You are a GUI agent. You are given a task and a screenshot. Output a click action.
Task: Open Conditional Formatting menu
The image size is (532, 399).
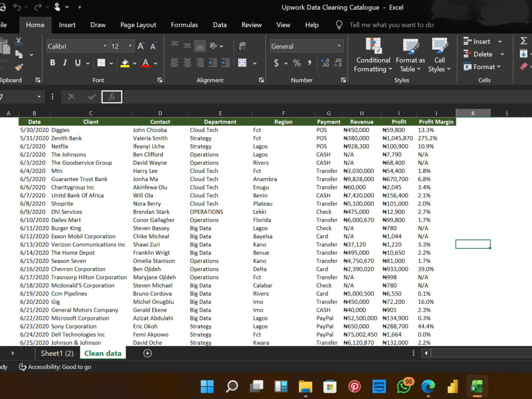(x=373, y=55)
